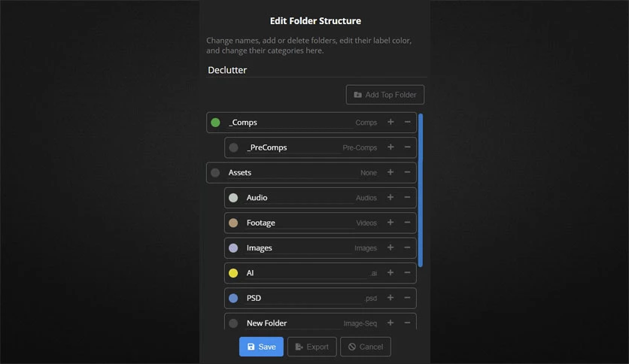Pick label color for Audio folder

(x=233, y=198)
